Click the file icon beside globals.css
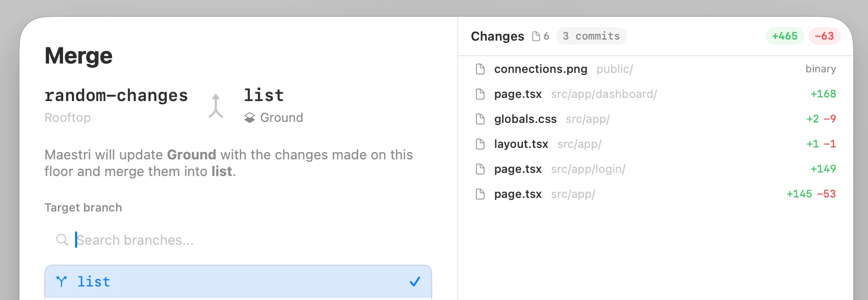This screenshot has height=300, width=868. (x=480, y=119)
